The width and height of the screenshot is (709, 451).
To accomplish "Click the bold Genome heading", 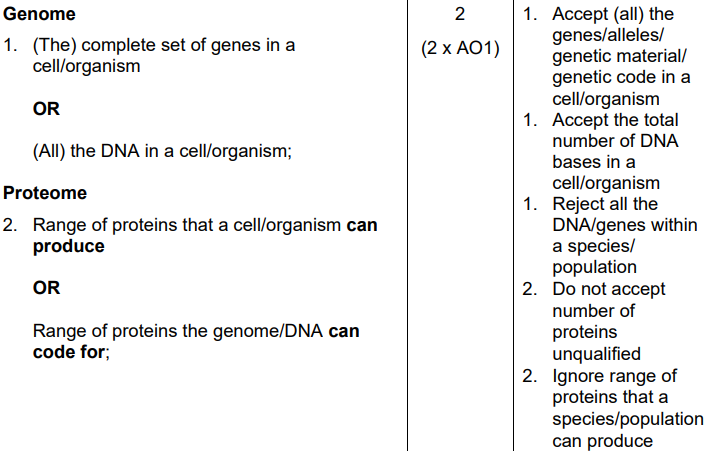I will point(39,15).
